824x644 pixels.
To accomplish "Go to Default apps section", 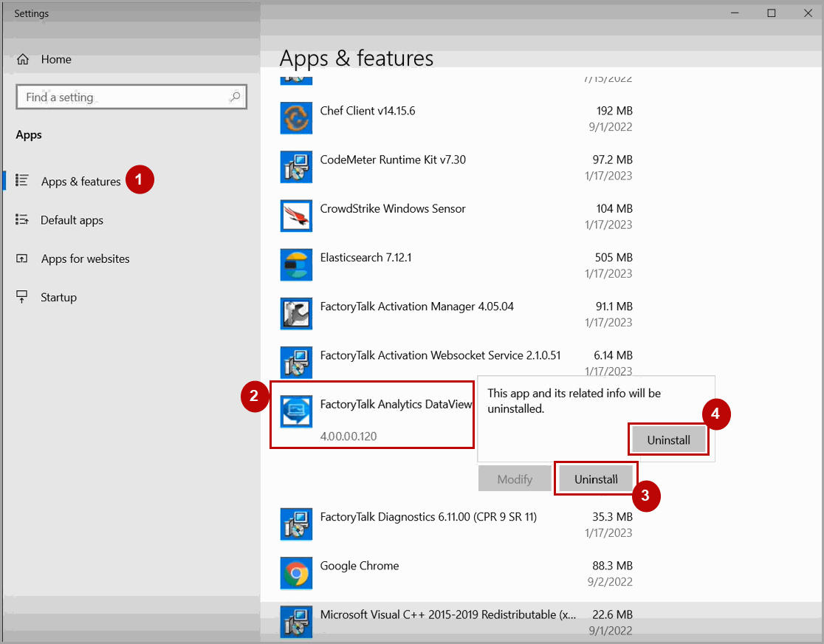I will [72, 220].
